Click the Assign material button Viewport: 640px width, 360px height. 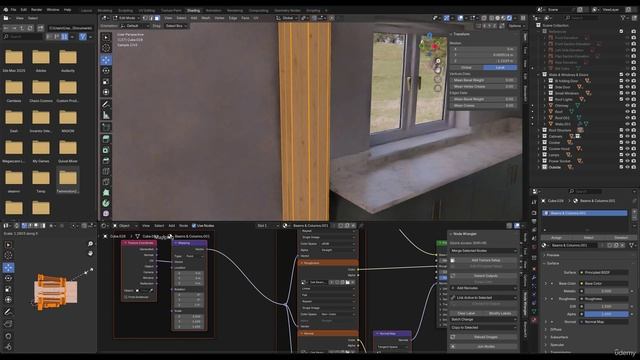click(556, 238)
